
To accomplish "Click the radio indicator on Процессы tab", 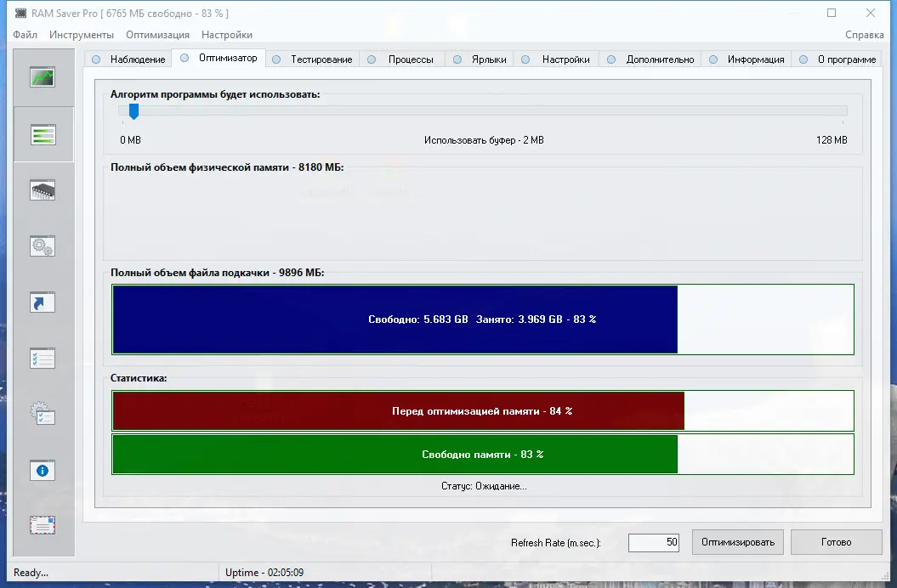I will pyautogui.click(x=372, y=59).
